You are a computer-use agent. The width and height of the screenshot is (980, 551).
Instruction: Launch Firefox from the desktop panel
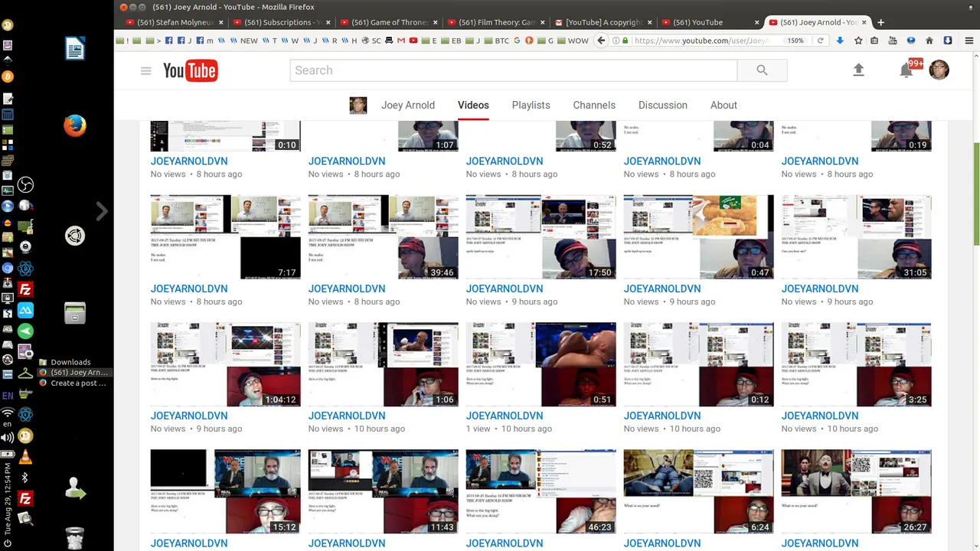(74, 126)
